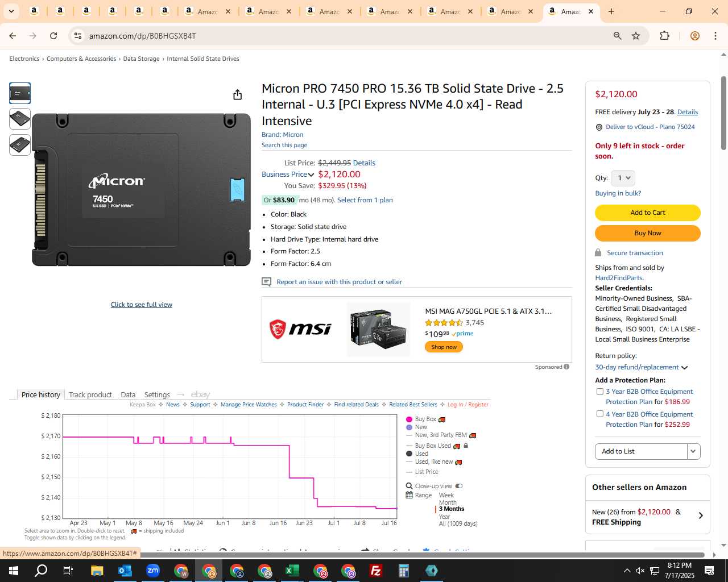Viewport: 728px width, 582px height.
Task: Open Keepa Data tab
Action: tap(128, 394)
